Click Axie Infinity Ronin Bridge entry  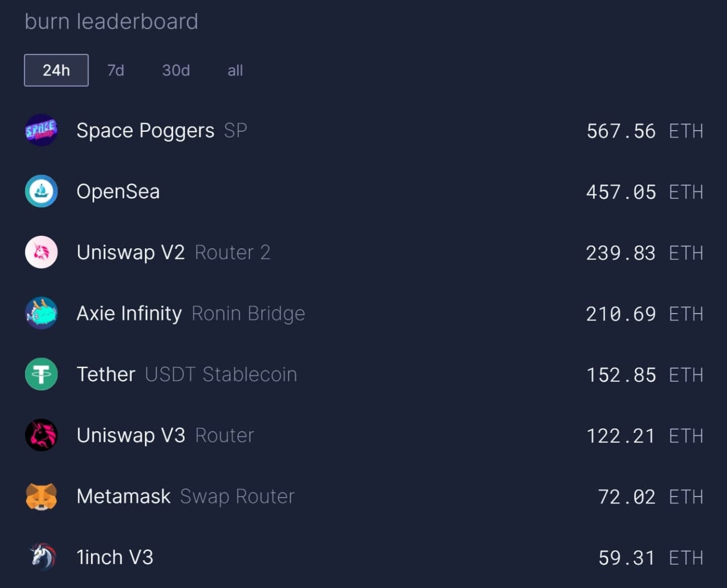tap(191, 314)
